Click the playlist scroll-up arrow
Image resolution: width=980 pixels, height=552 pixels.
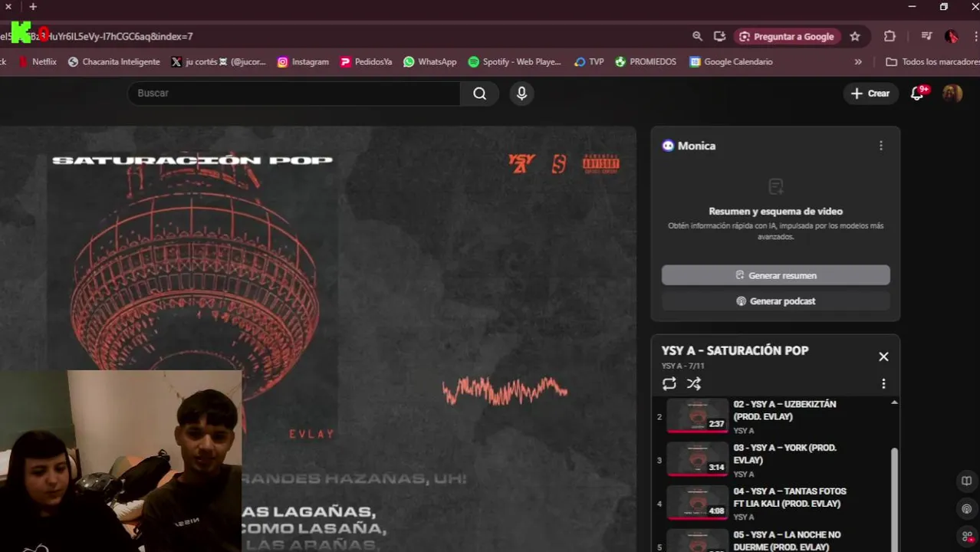pyautogui.click(x=894, y=402)
